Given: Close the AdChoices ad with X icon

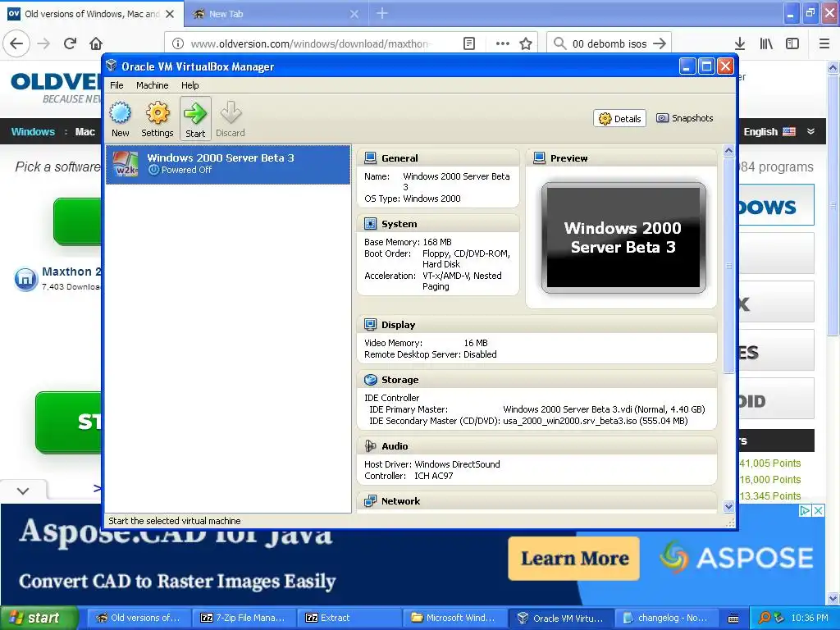Looking at the screenshot, I should point(819,510).
